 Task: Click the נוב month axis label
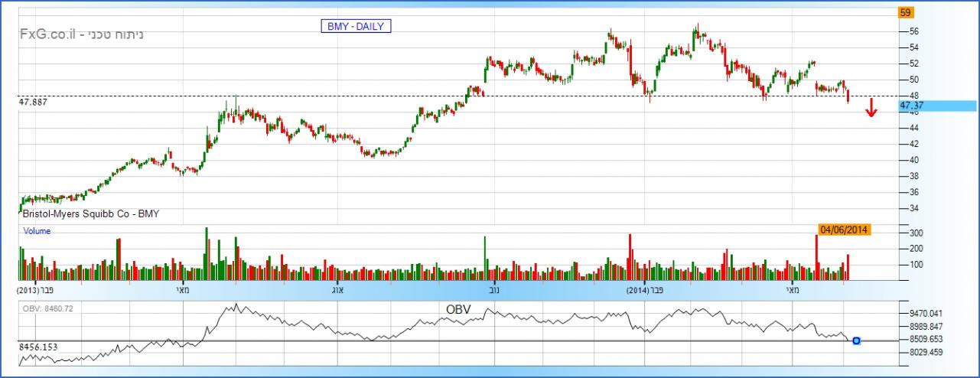coord(493,291)
